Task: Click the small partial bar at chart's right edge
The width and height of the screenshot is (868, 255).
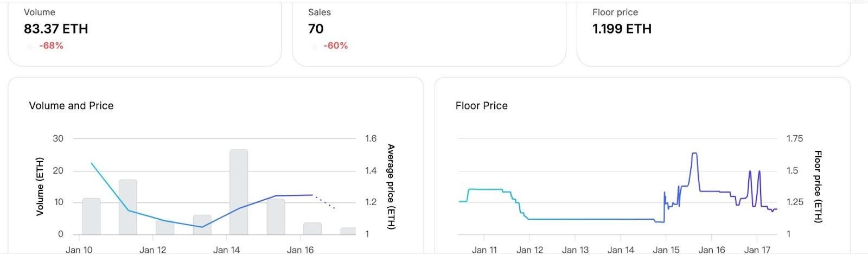Action: pos(348,231)
